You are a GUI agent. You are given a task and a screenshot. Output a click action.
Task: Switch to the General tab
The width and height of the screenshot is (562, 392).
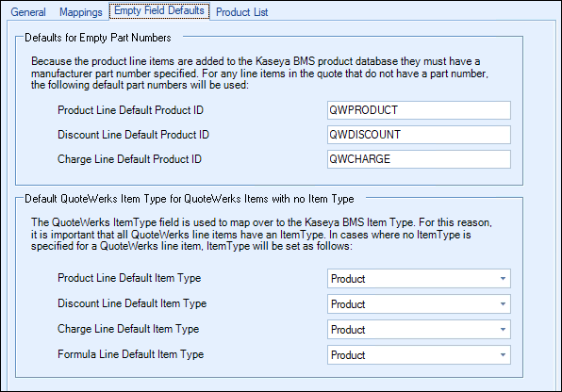[x=28, y=12]
